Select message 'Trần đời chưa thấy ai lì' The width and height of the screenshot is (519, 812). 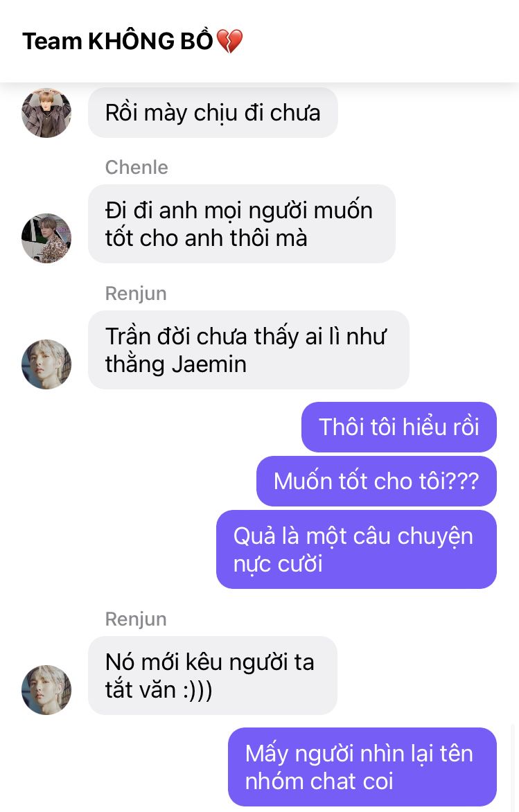click(x=249, y=350)
